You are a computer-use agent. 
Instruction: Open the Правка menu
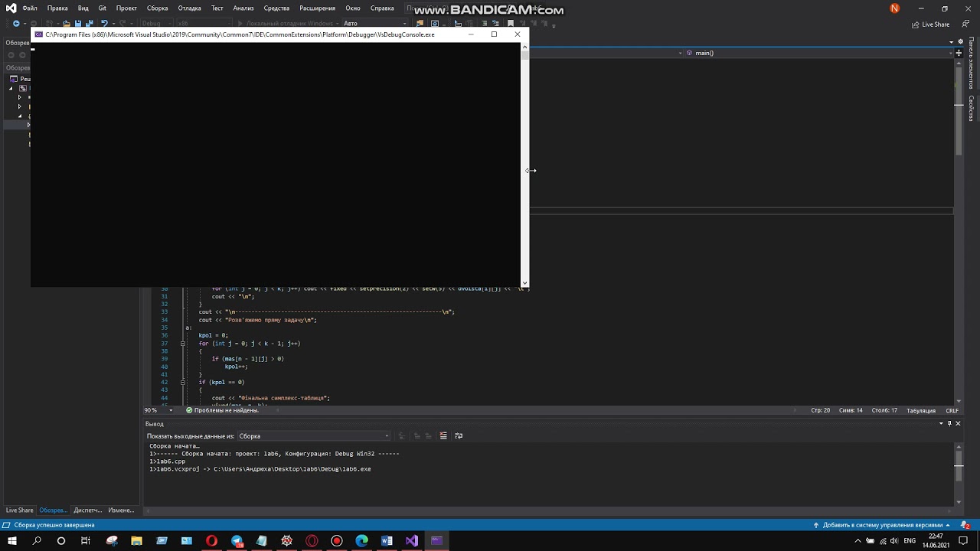tap(57, 8)
